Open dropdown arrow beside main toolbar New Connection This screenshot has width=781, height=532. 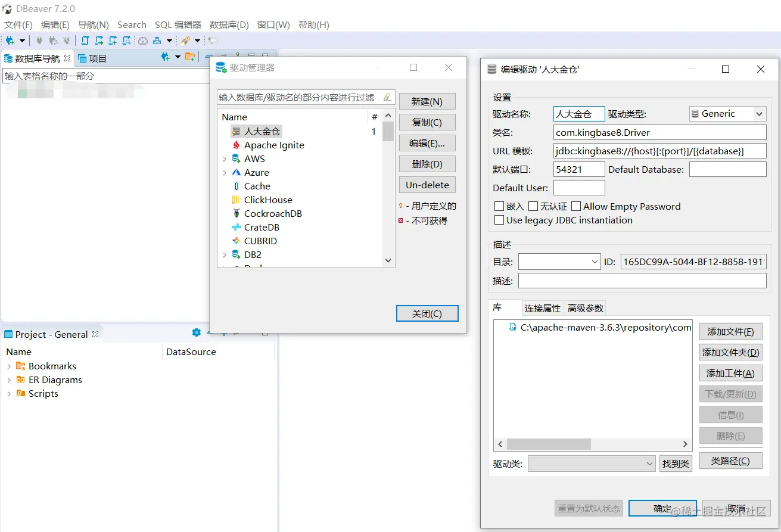pos(23,41)
